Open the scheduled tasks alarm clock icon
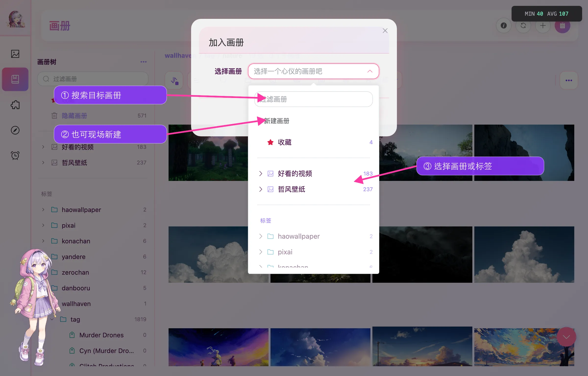This screenshot has width=588, height=376. pos(15,155)
